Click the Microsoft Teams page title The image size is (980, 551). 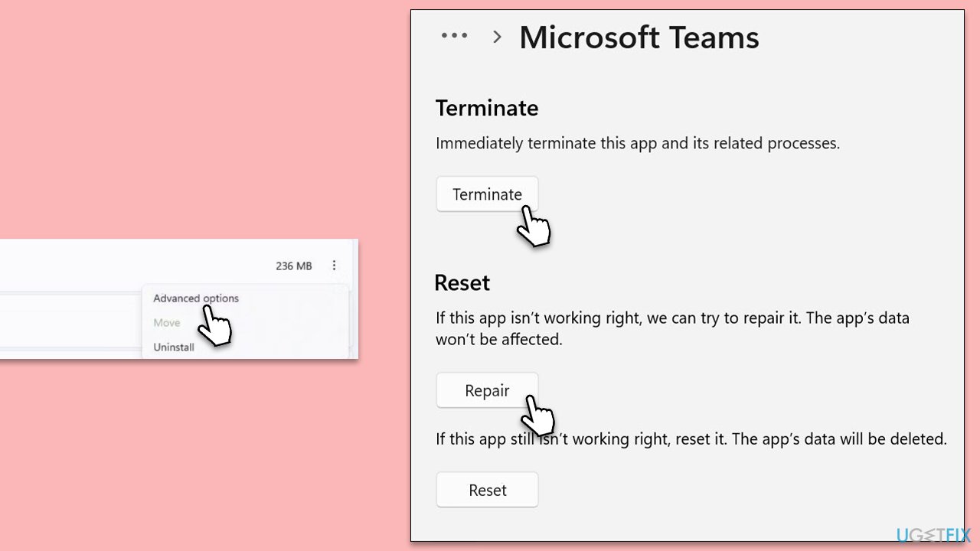(x=639, y=37)
